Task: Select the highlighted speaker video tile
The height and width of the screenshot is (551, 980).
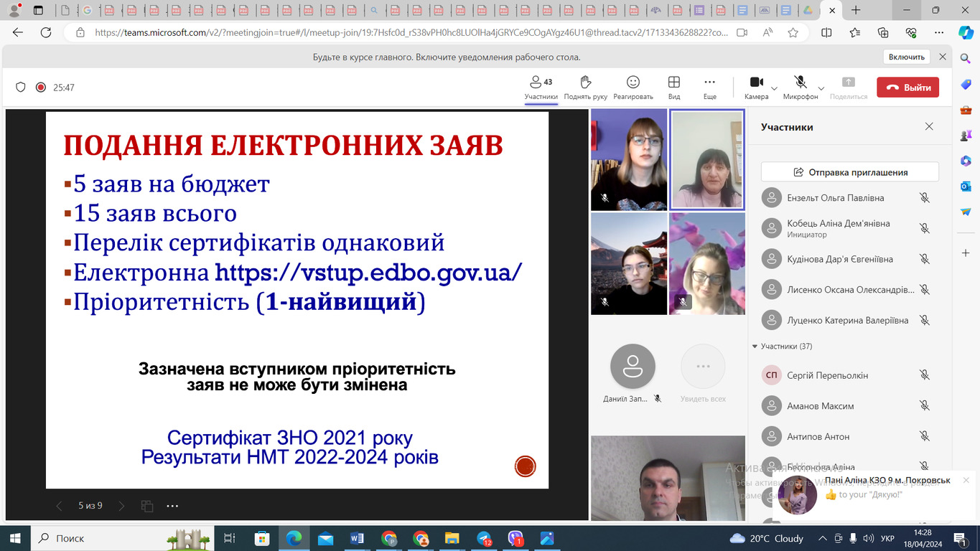Action: click(707, 159)
